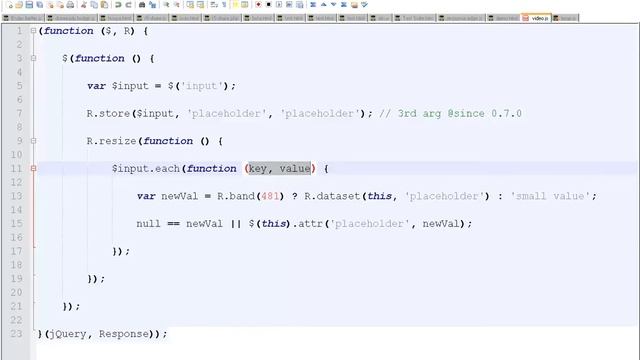Click line number 13 in margin
The height and width of the screenshot is (360, 640).
click(x=16, y=196)
